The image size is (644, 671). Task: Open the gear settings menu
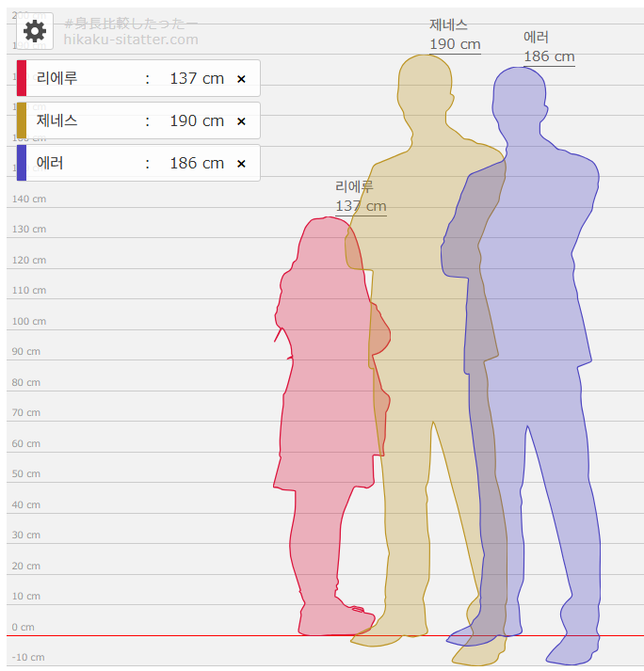click(35, 31)
